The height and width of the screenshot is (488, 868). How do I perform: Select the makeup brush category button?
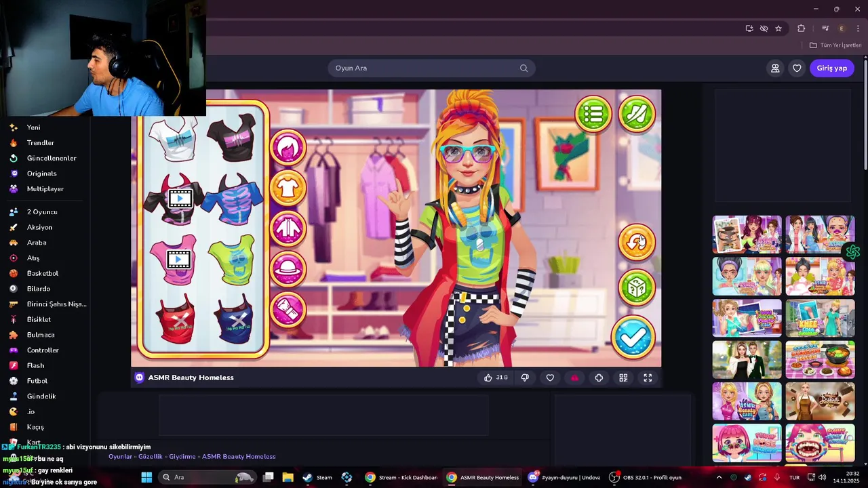(288, 310)
